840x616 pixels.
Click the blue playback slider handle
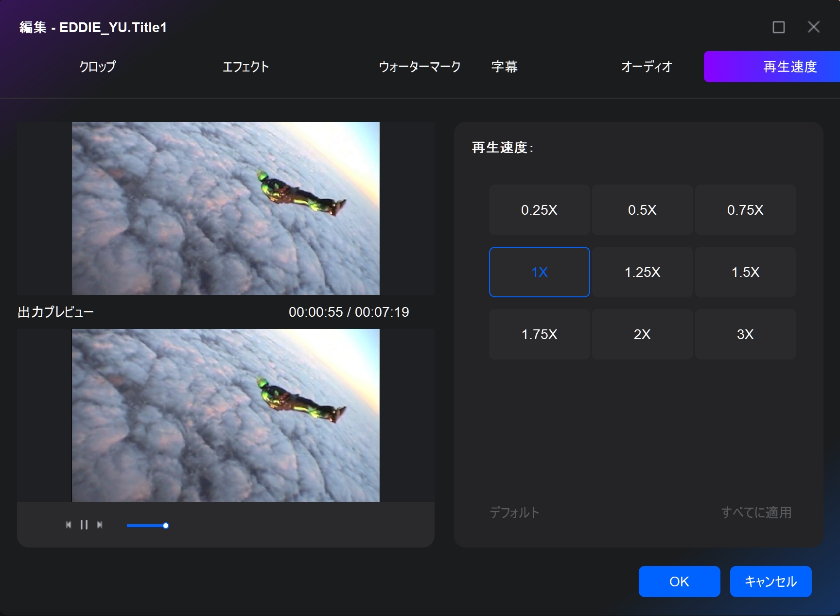coord(166,526)
